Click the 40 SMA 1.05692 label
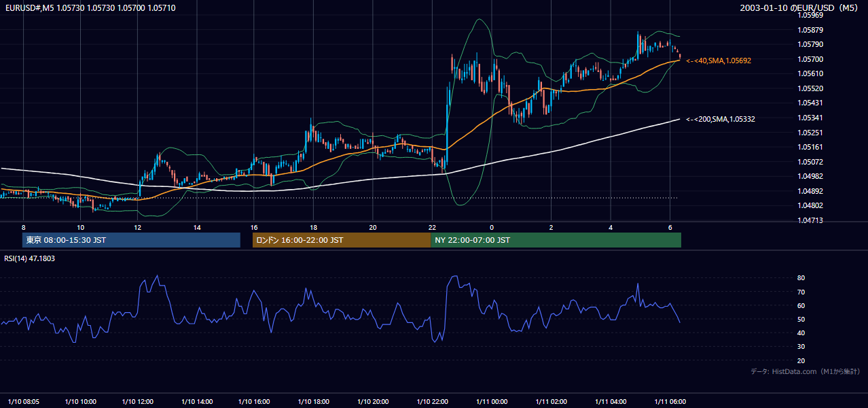The image size is (868, 408). pos(719,61)
